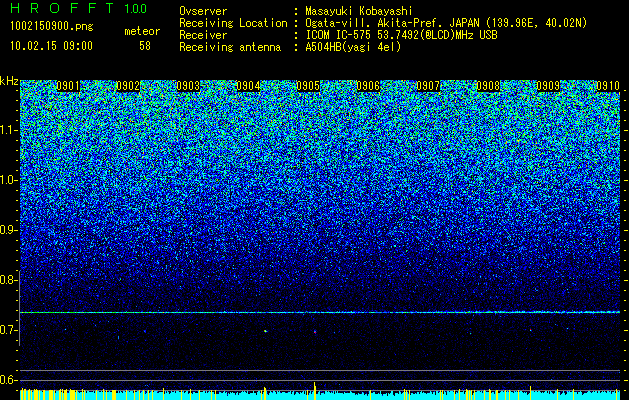Click the date stamp 10.02.15 09:00
The height and width of the screenshot is (400, 629).
[x=51, y=46]
